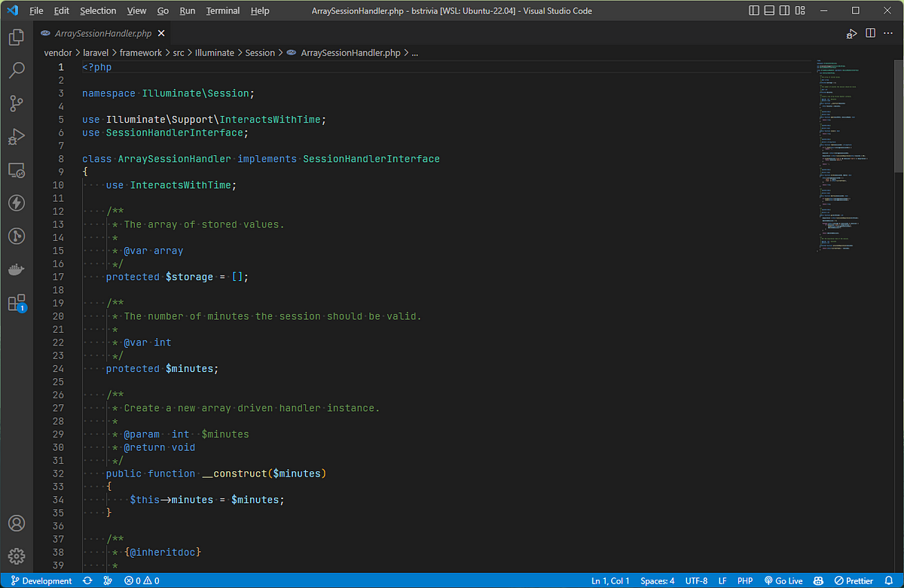This screenshot has width=904, height=588.
Task: Expand the Illuminate breadcrumb segment
Action: 215,53
